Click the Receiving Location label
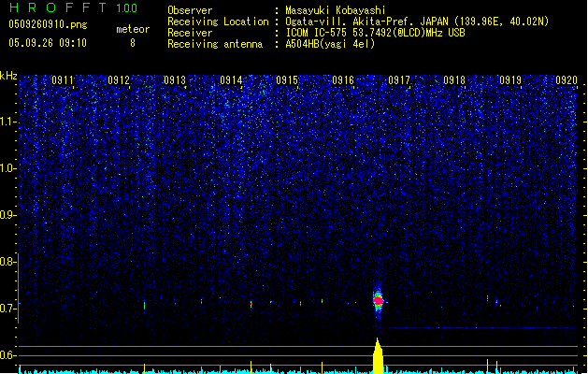 (218, 22)
